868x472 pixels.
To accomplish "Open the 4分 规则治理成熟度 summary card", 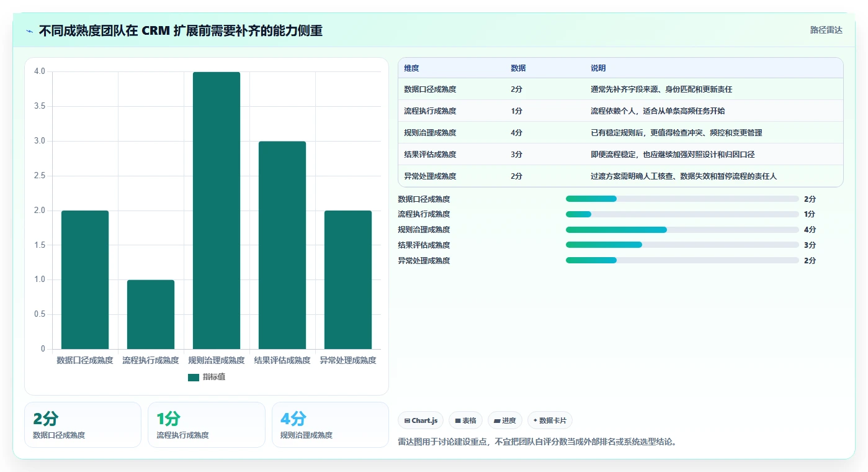I will [x=330, y=425].
